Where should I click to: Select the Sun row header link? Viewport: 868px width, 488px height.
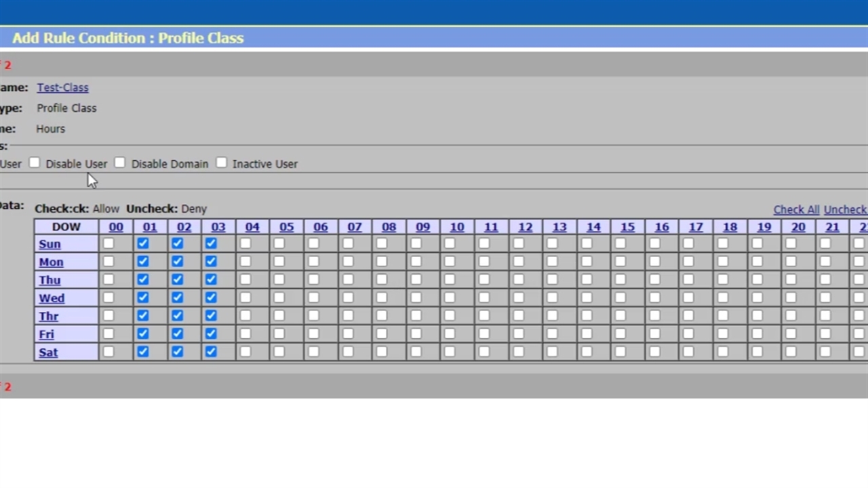point(50,244)
